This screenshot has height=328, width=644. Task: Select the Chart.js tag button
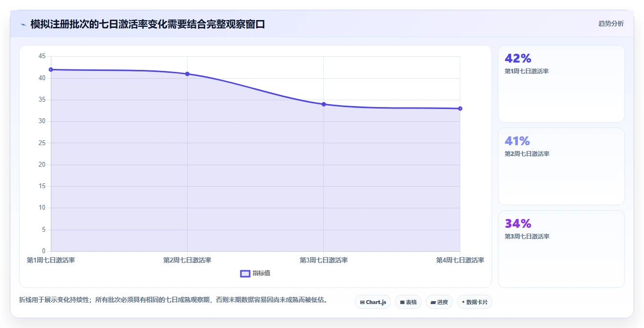click(373, 302)
